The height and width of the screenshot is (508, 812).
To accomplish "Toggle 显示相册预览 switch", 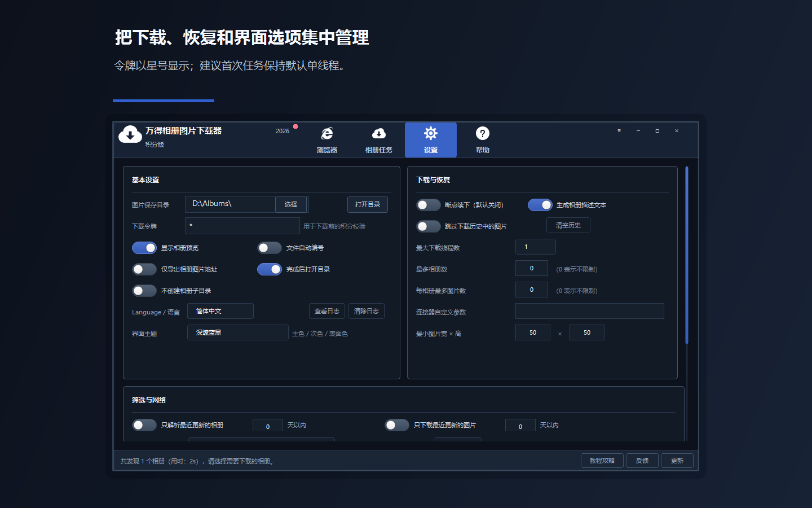I will click(144, 248).
